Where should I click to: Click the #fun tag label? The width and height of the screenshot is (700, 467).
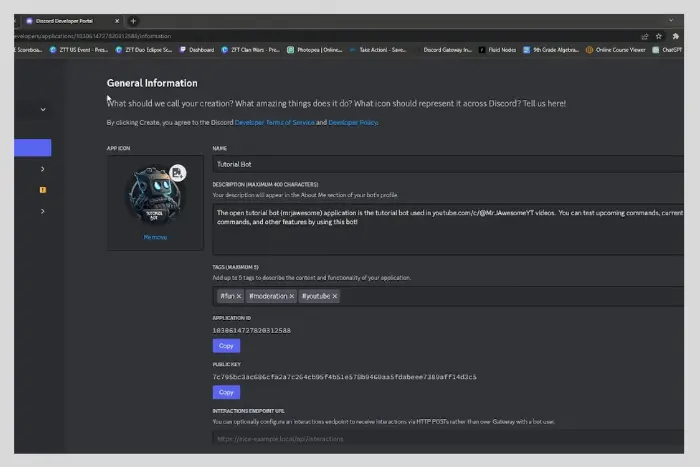227,296
